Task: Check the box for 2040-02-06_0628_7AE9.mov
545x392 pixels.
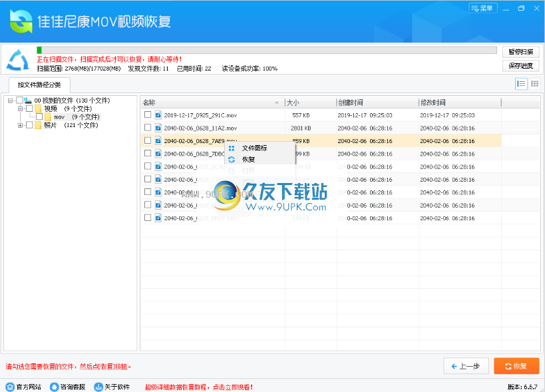Action: [148, 140]
